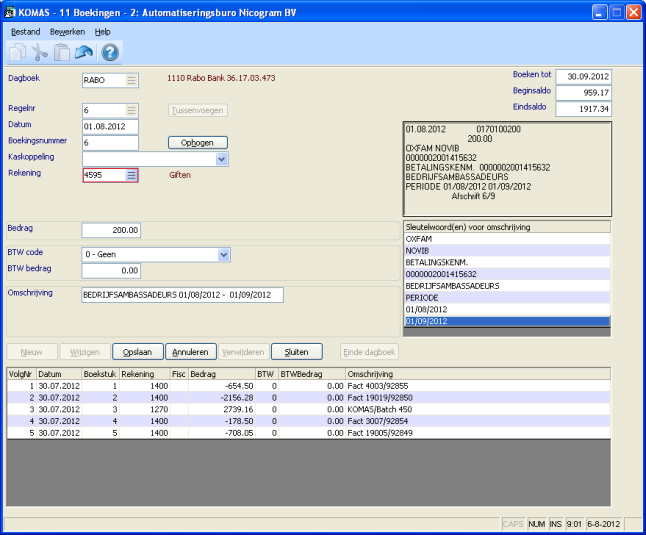Focus the Omschrijving text field
This screenshot has width=646, height=535.
tap(183, 295)
